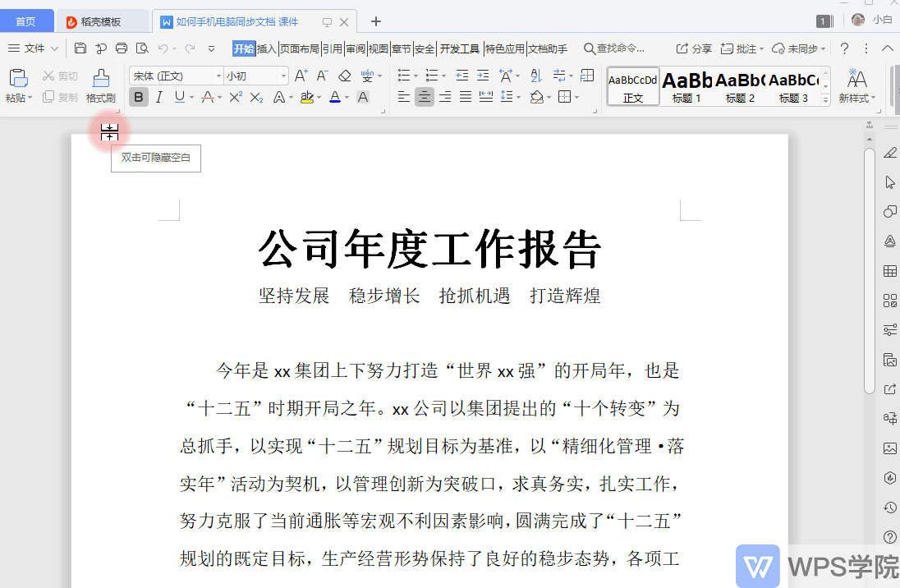Image resolution: width=900 pixels, height=588 pixels.
Task: Click the Search commands magnifier icon
Action: tap(589, 48)
